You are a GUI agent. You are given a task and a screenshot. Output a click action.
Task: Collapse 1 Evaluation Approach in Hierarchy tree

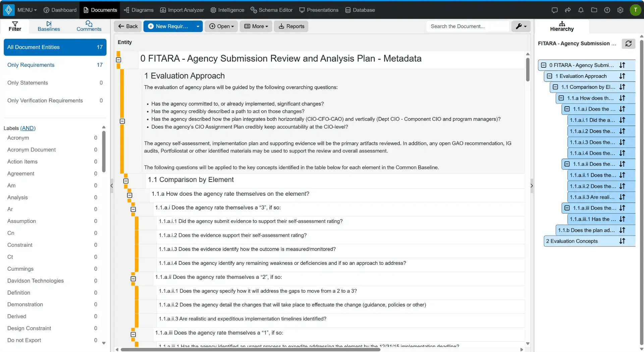coord(549,76)
